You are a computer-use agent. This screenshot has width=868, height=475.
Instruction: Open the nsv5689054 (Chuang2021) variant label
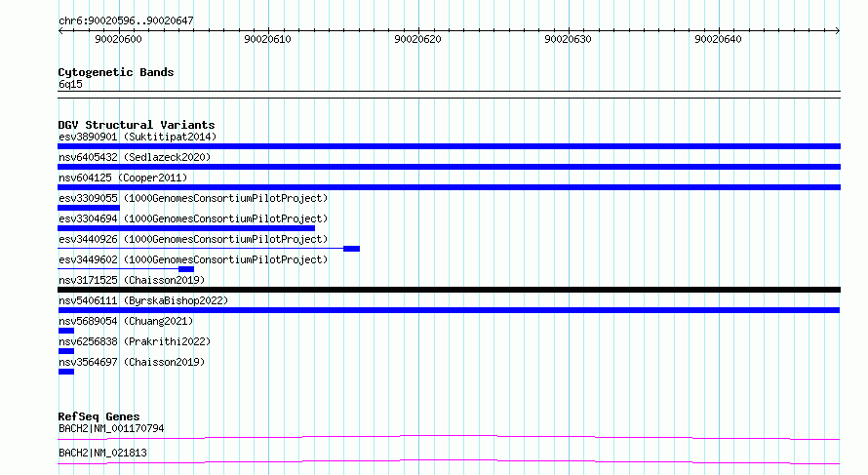(126, 321)
